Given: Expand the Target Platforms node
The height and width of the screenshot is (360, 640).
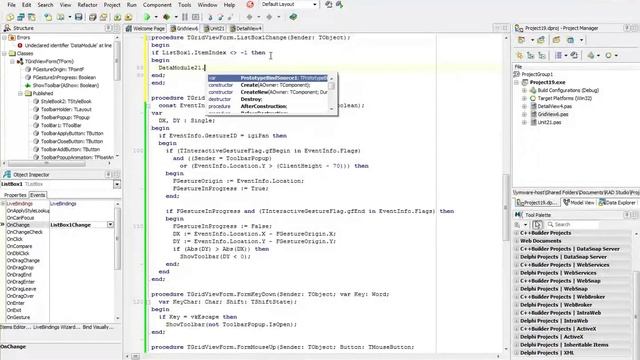Looking at the screenshot, I should pos(524,98).
